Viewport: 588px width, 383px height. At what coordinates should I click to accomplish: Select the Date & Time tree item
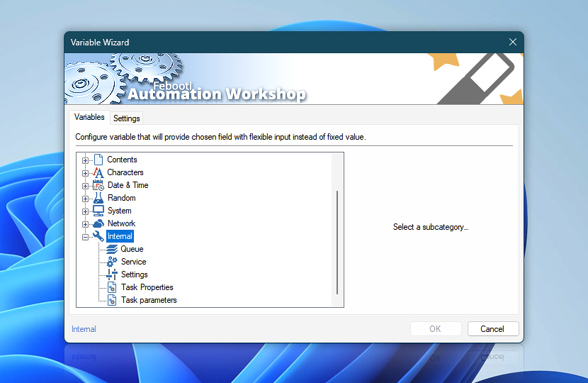[128, 185]
